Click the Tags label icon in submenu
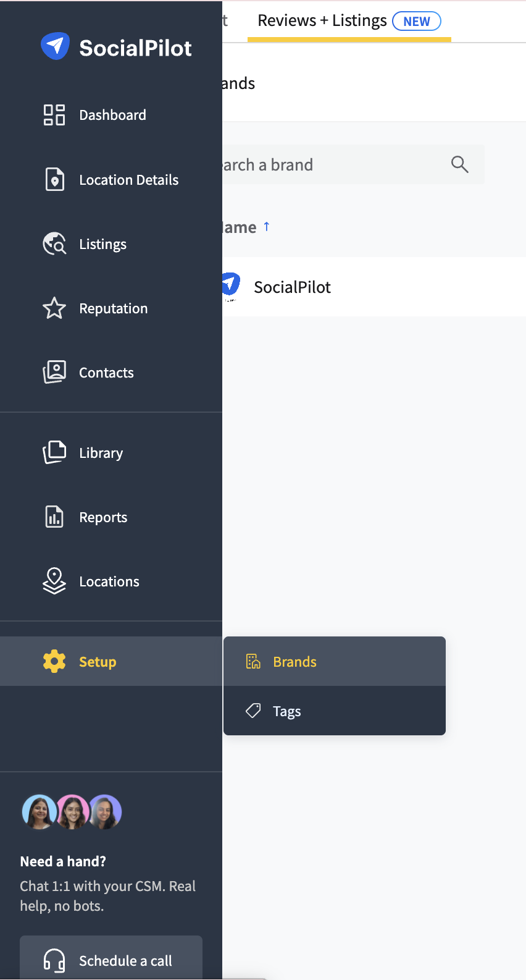The height and width of the screenshot is (980, 526). [253, 711]
